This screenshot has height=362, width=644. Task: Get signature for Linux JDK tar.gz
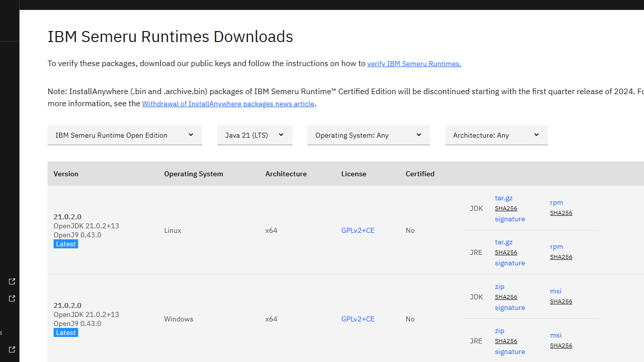point(510,219)
